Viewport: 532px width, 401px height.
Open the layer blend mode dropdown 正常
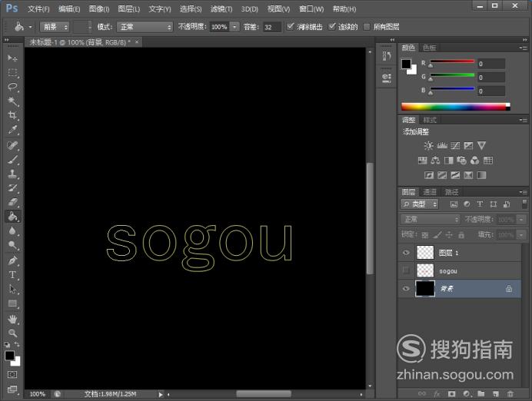coord(431,219)
